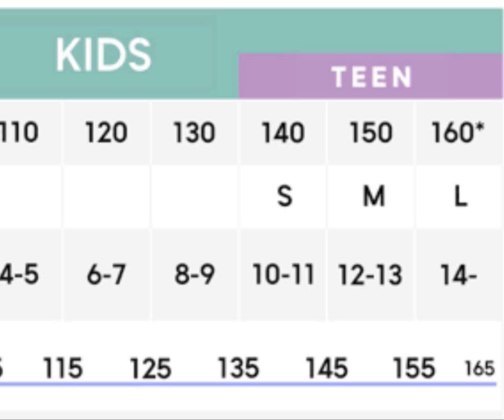Select the 130 size cell

194,133
